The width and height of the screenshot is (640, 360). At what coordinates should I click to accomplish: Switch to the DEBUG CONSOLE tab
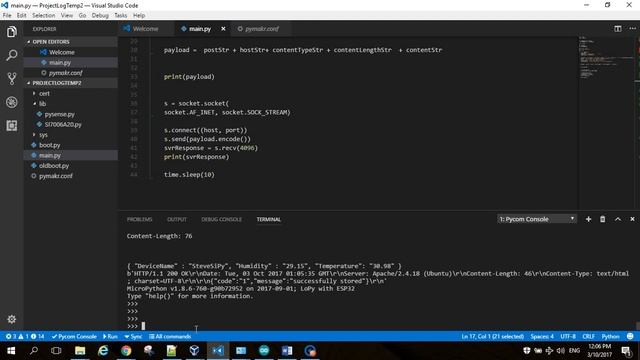tap(222, 219)
